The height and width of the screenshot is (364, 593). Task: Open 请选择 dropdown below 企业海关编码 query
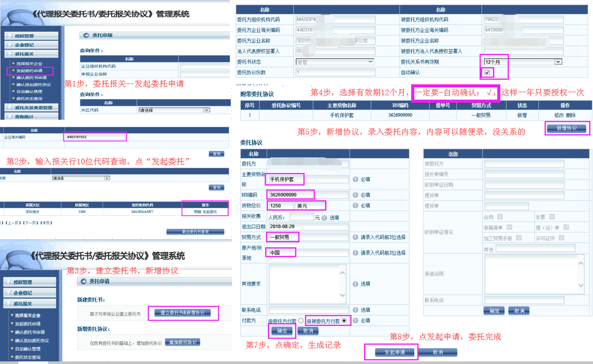tap(80, 178)
